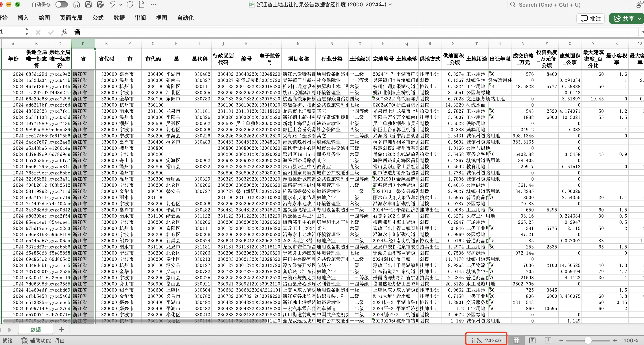Viewport: 644px width, 345px height.
Task: Click the Save-with-edit pencil icon
Action: point(101,4)
